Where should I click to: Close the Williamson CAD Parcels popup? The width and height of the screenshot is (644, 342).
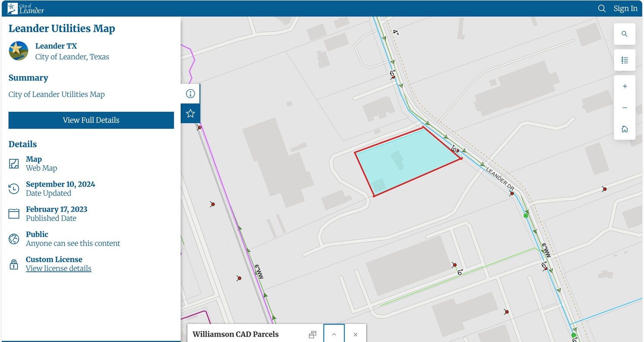(x=356, y=334)
